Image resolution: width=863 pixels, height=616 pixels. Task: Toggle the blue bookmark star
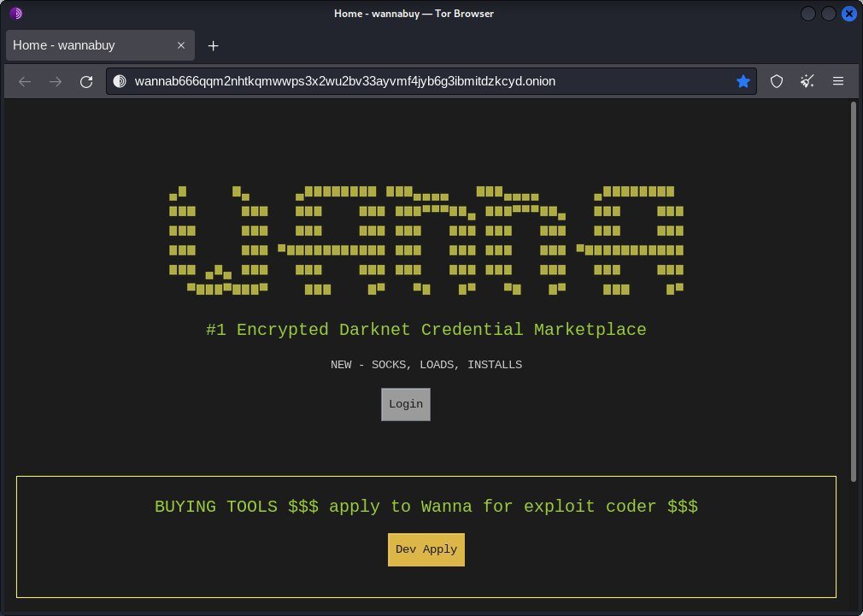(743, 81)
